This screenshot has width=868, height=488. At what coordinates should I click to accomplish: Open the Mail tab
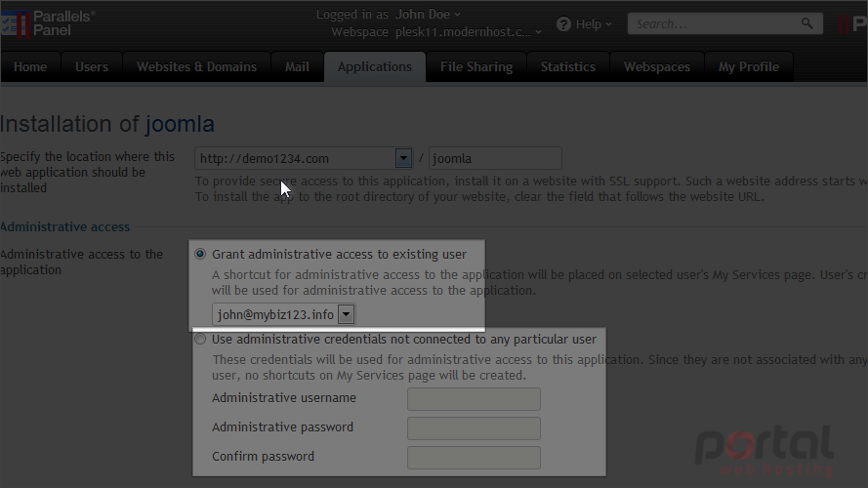tap(297, 67)
